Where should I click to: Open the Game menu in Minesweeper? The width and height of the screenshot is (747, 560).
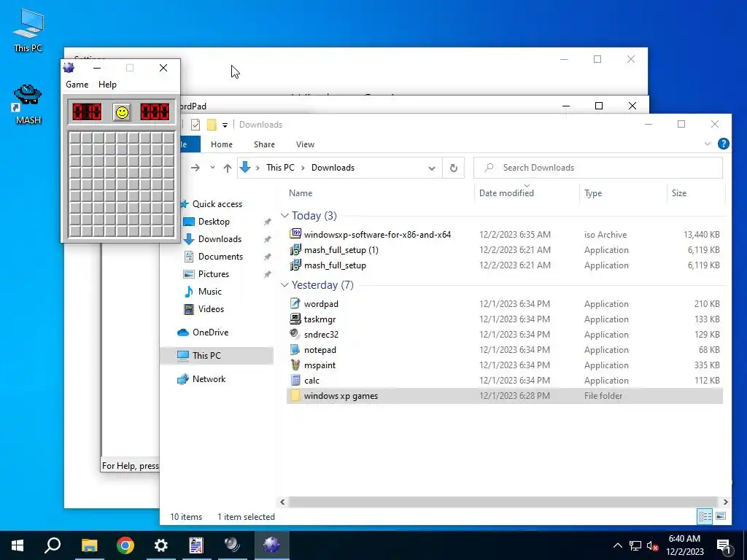77,85
